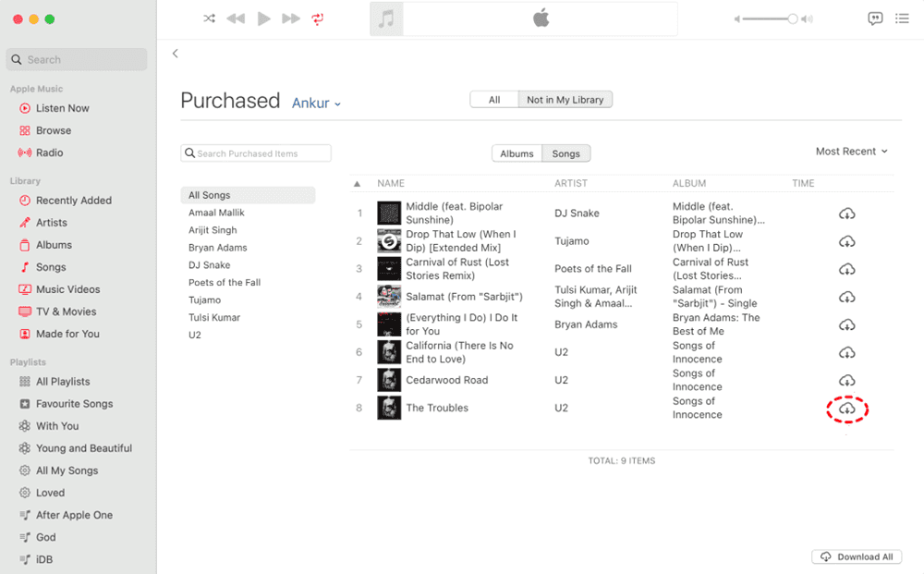Download Cedarwood Road from iCloud

coord(846,381)
